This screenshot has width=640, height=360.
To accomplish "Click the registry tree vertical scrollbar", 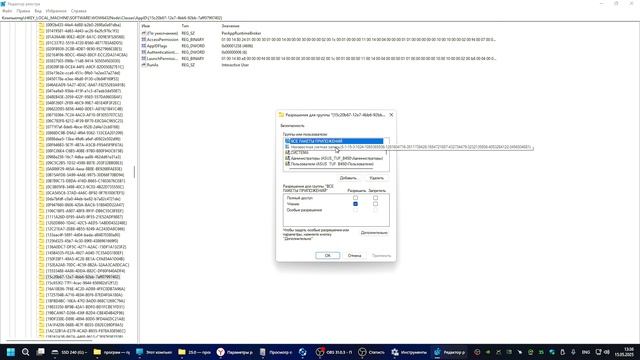I will (134, 172).
